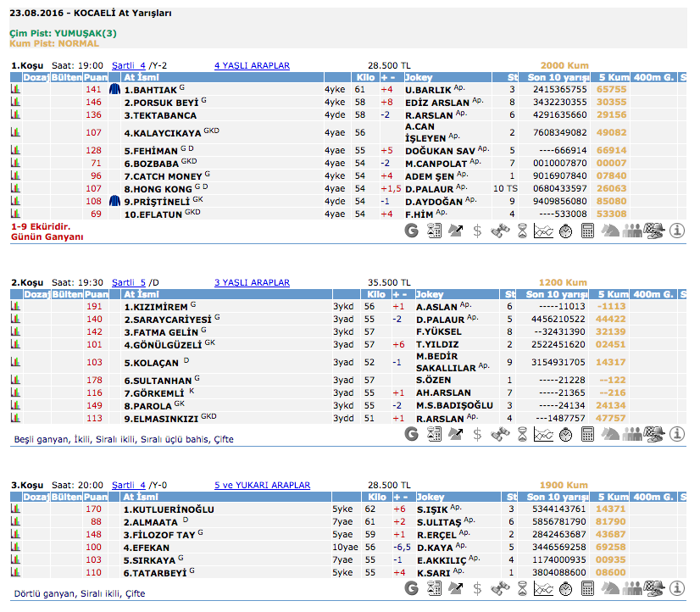Click the G icon under race 1

tap(412, 230)
